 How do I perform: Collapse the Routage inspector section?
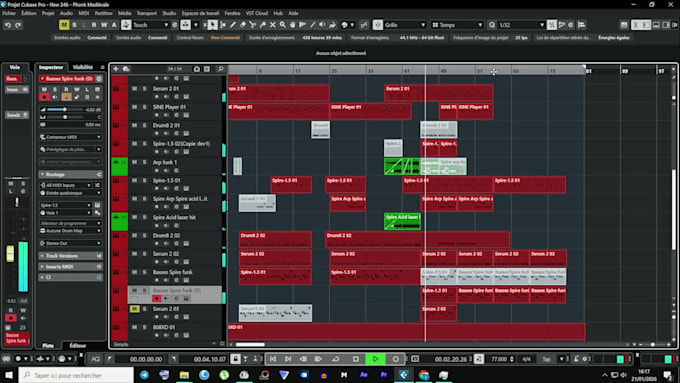(x=70, y=174)
